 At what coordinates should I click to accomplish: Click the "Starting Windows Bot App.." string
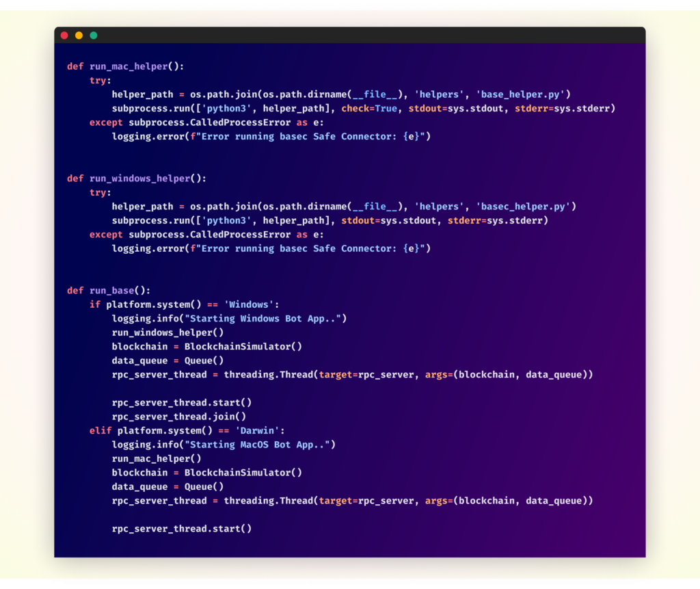[269, 319]
